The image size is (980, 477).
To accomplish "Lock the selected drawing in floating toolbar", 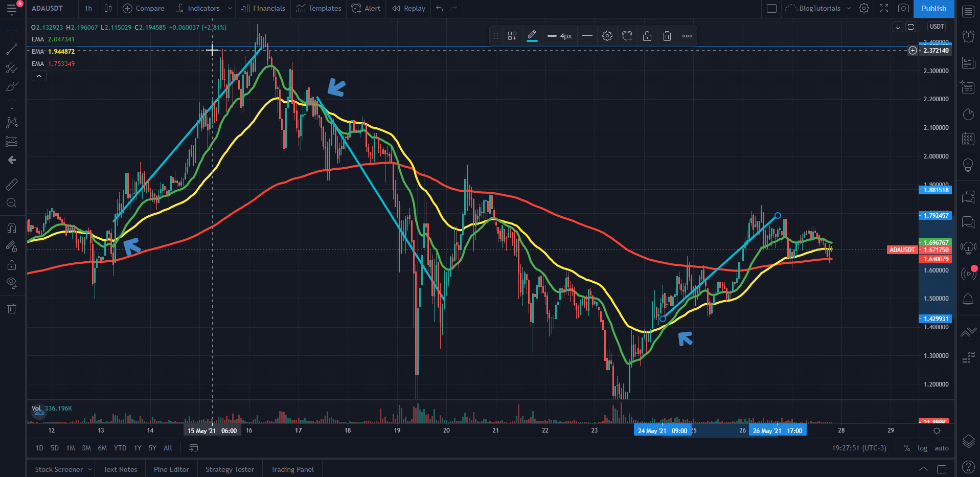I will [647, 36].
